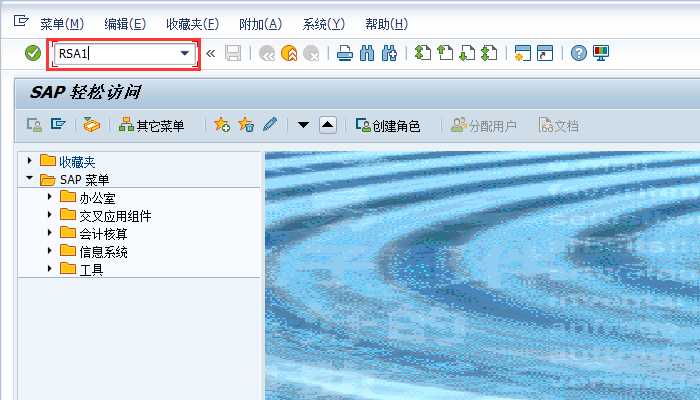The height and width of the screenshot is (400, 700).
Task: Expand the 收藏夹 tree node arrow
Action: click(29, 161)
